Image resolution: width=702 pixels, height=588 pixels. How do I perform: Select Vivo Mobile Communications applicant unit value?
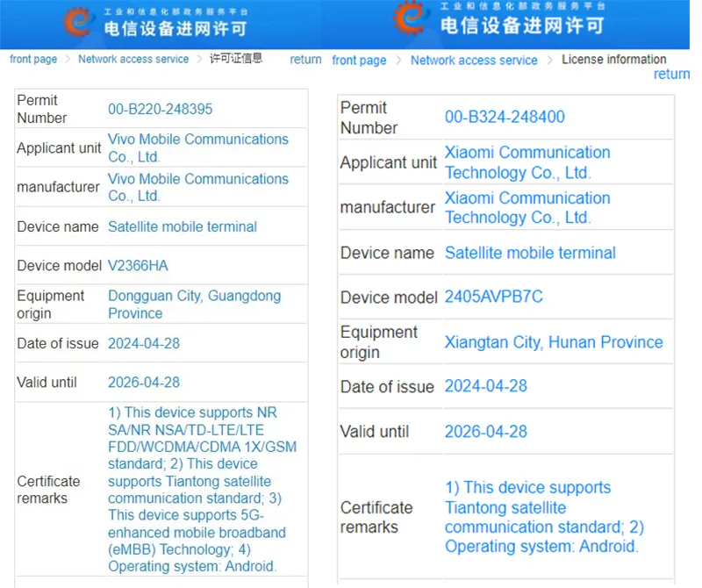pyautogui.click(x=198, y=147)
